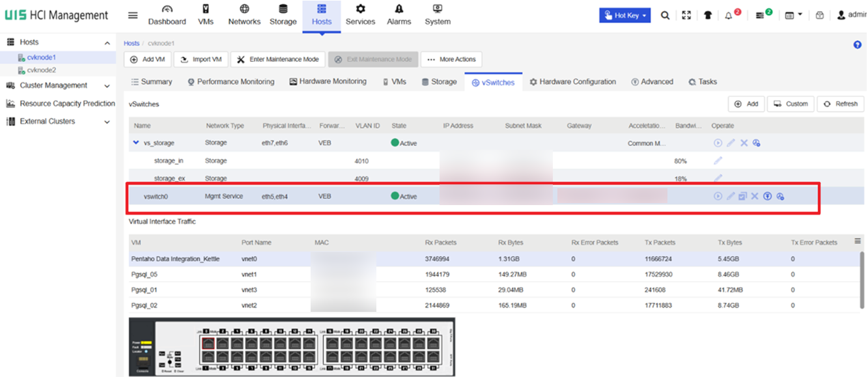Screen dimensions: 868x390
Task: Expand Cluster Management in sidebar
Action: (107, 86)
